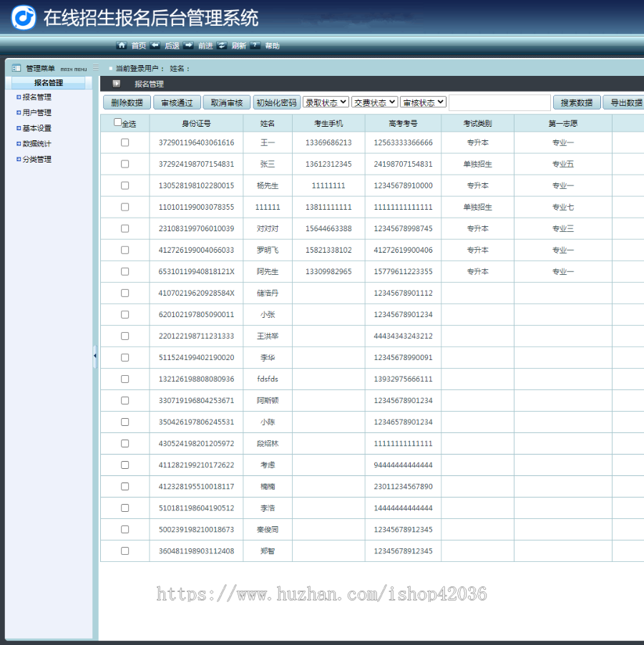Click 后退 navigation item
Image resolution: width=644 pixels, height=645 pixels.
(172, 46)
